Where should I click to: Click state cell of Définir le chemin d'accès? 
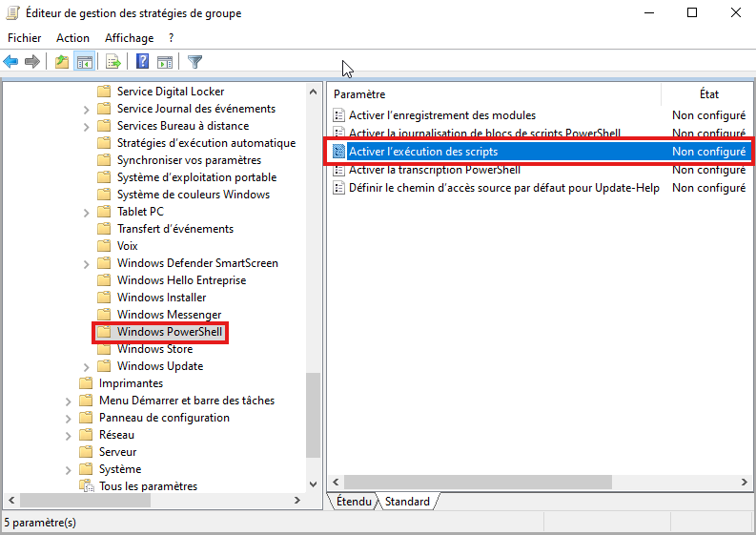tap(708, 188)
